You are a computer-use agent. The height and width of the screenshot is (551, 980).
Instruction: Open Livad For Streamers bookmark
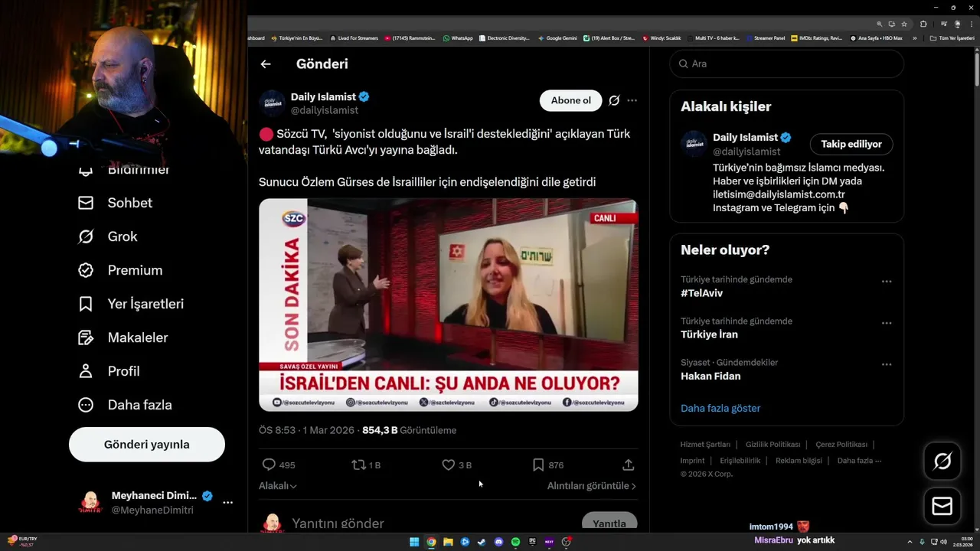354,37
